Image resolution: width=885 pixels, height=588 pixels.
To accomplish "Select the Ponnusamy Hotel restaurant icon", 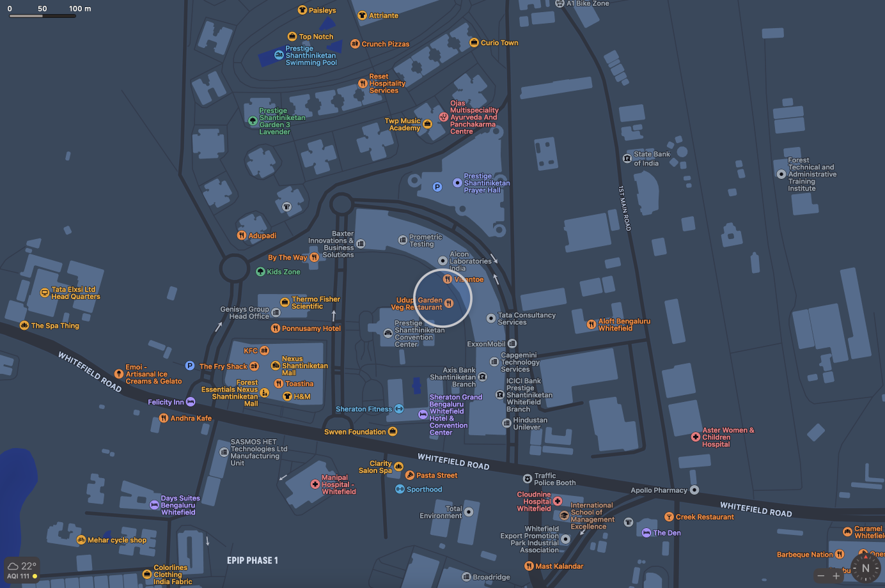I will click(275, 329).
